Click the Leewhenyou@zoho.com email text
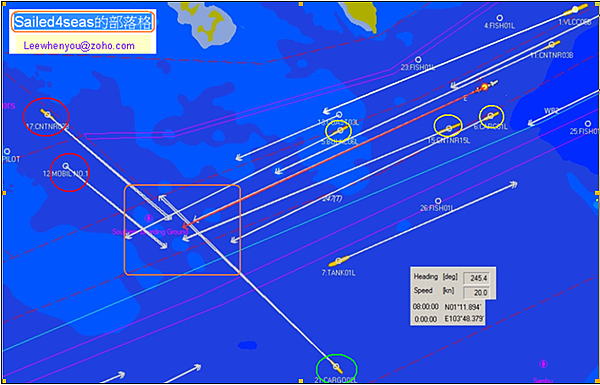This screenshot has width=600, height=385. click(79, 46)
